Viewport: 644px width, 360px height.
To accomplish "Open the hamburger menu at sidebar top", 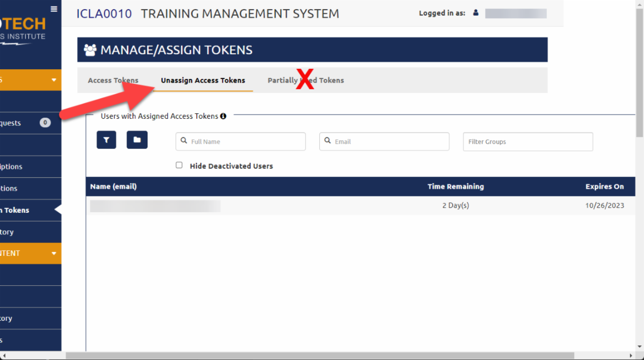I will [x=53, y=9].
